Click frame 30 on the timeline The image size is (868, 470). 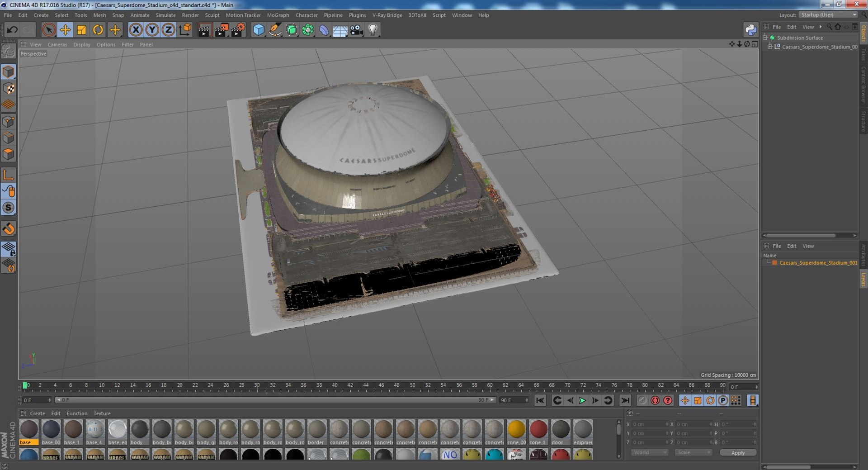coord(257,385)
